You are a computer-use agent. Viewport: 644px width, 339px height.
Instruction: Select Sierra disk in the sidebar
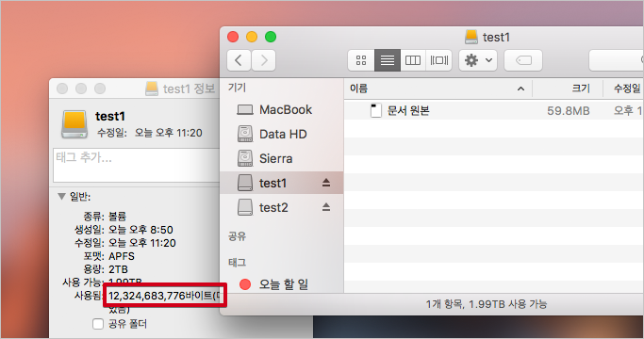pos(282,158)
